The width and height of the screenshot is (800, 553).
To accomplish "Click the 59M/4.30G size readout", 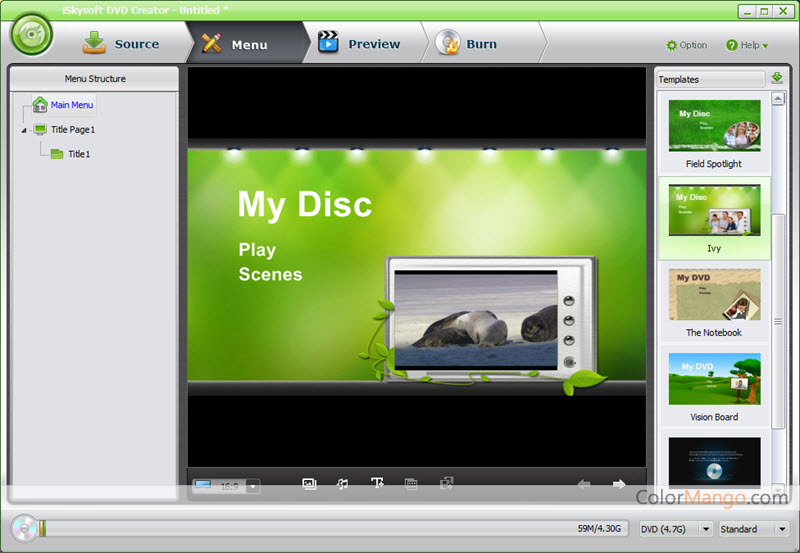I will 599,529.
